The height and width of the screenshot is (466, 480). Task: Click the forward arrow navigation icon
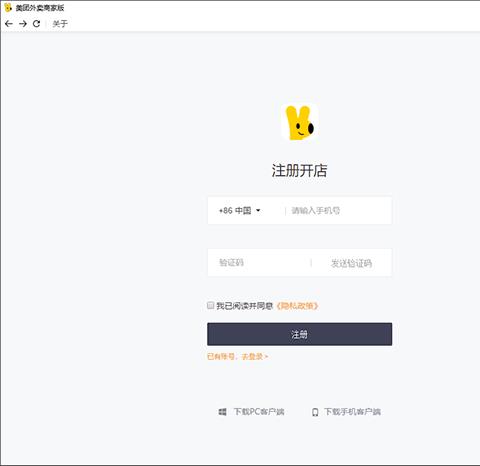tap(23, 24)
